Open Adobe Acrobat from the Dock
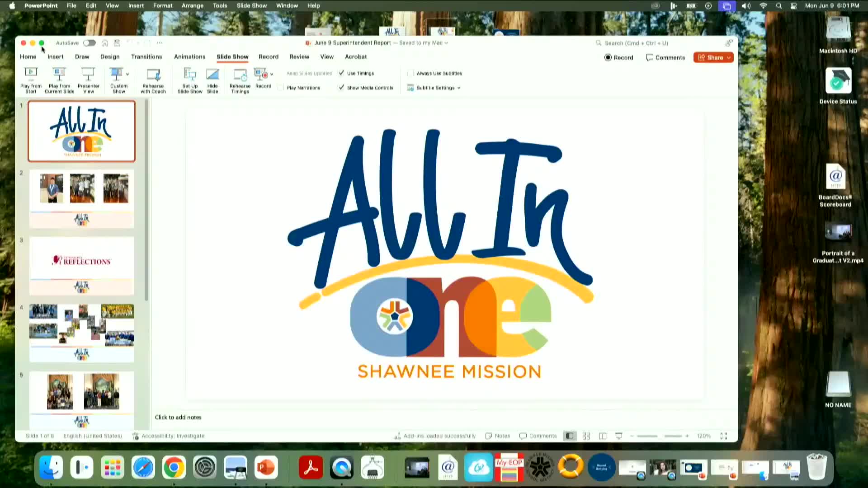The height and width of the screenshot is (488, 868). pyautogui.click(x=311, y=467)
